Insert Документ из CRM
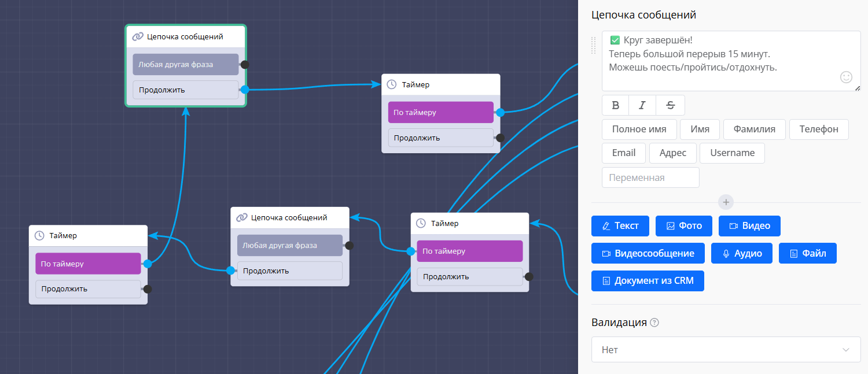Screen dimensions: 868x374 tap(648, 281)
